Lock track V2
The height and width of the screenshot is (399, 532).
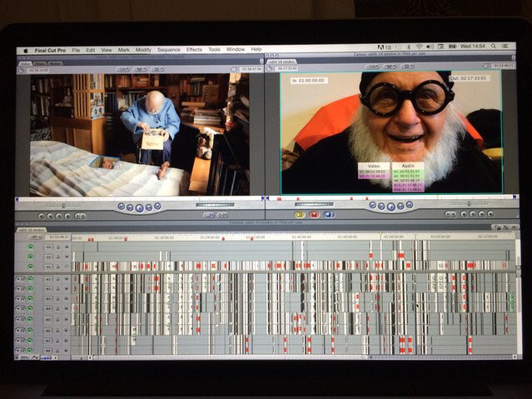(x=57, y=257)
